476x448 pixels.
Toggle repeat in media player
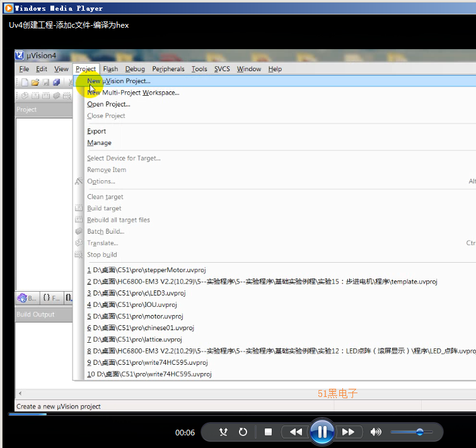click(x=243, y=432)
